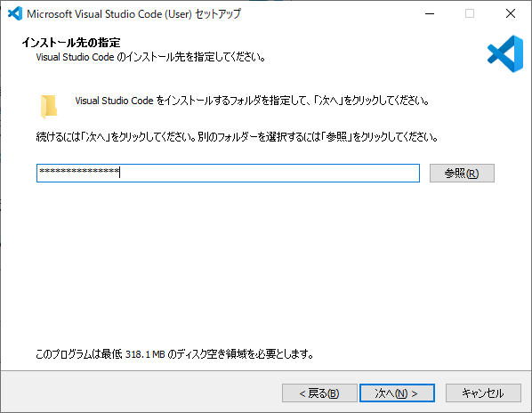Cancel setup with キャンセル button
532x413 pixels.
coord(483,393)
